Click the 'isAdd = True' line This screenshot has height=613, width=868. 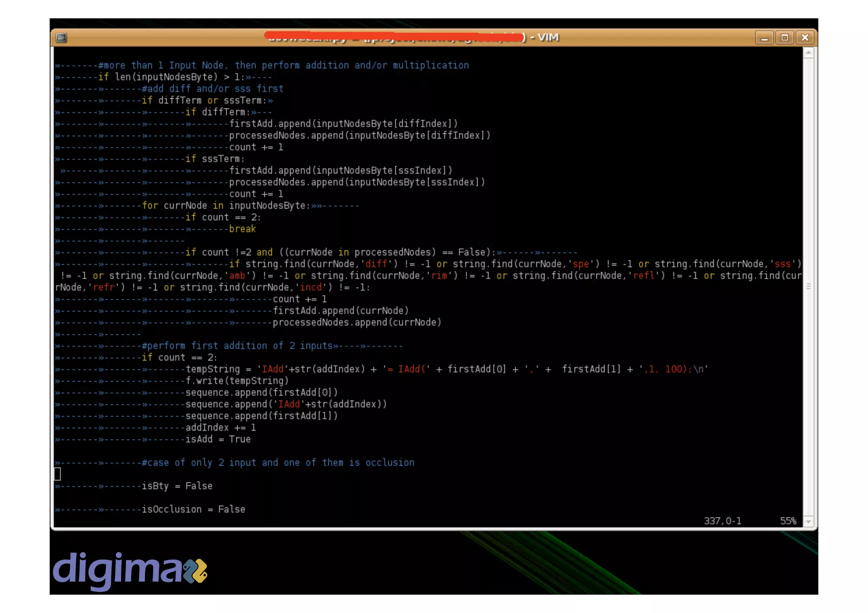pyautogui.click(x=218, y=439)
